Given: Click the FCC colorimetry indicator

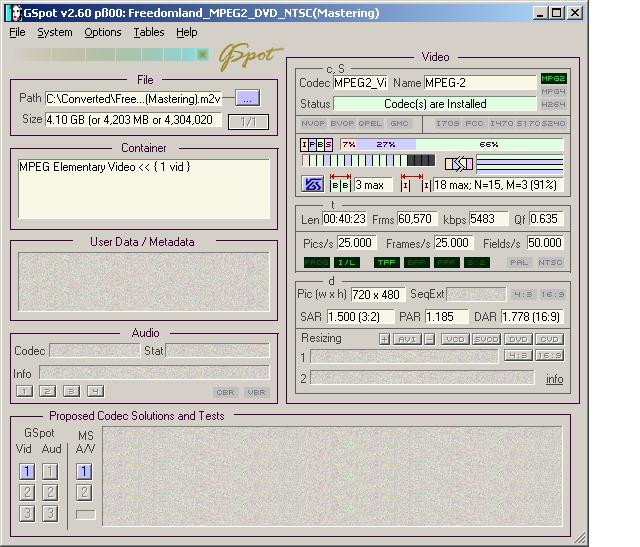Looking at the screenshot, I should (x=474, y=123).
